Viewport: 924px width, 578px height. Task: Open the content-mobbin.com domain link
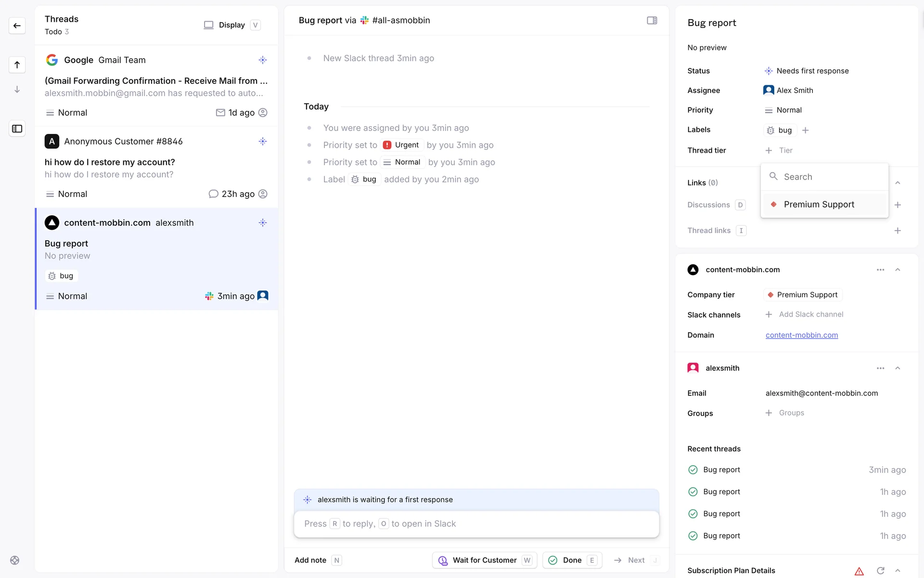click(x=801, y=335)
